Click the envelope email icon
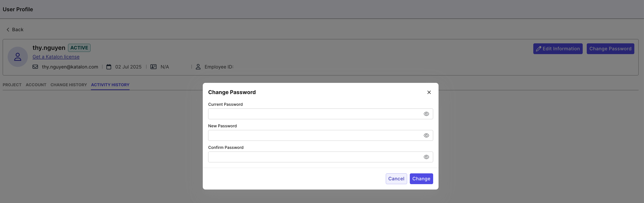This screenshot has width=644, height=203. tap(35, 67)
